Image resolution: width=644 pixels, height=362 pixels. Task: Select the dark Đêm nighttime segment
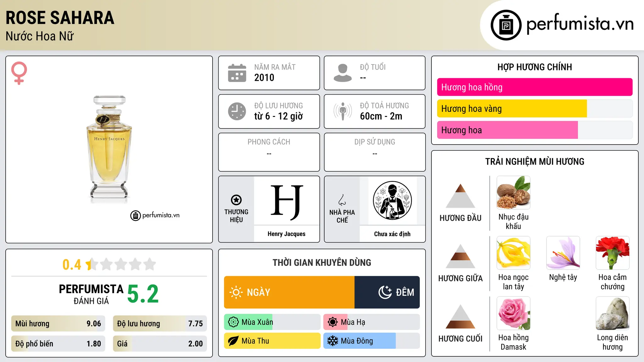click(x=387, y=292)
